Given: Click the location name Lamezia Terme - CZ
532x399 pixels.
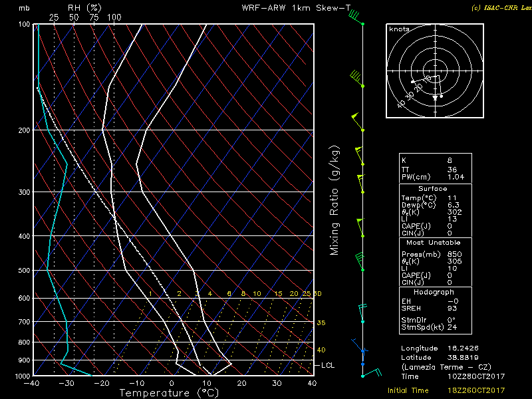Looking at the screenshot, I should pyautogui.click(x=446, y=367).
